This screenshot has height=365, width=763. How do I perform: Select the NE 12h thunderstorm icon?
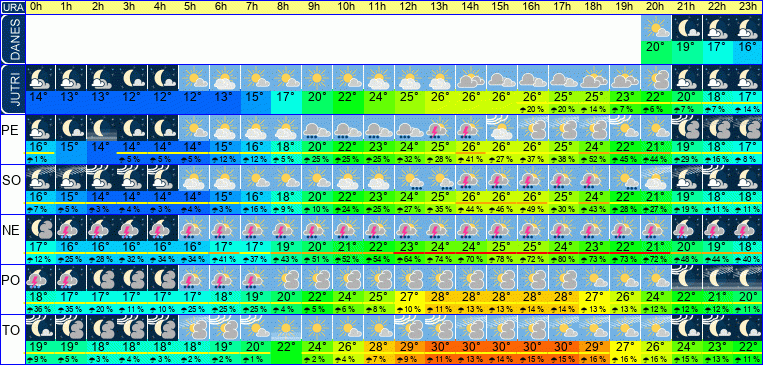(x=409, y=228)
